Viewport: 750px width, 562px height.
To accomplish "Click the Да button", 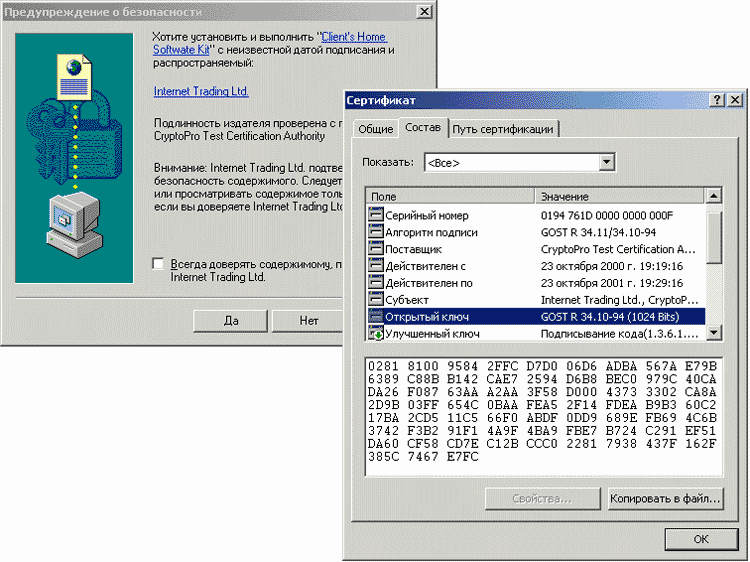I will [x=231, y=320].
